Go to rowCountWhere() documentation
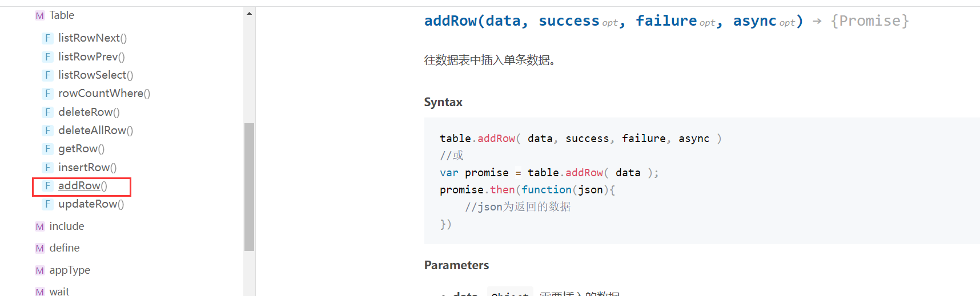 point(104,93)
